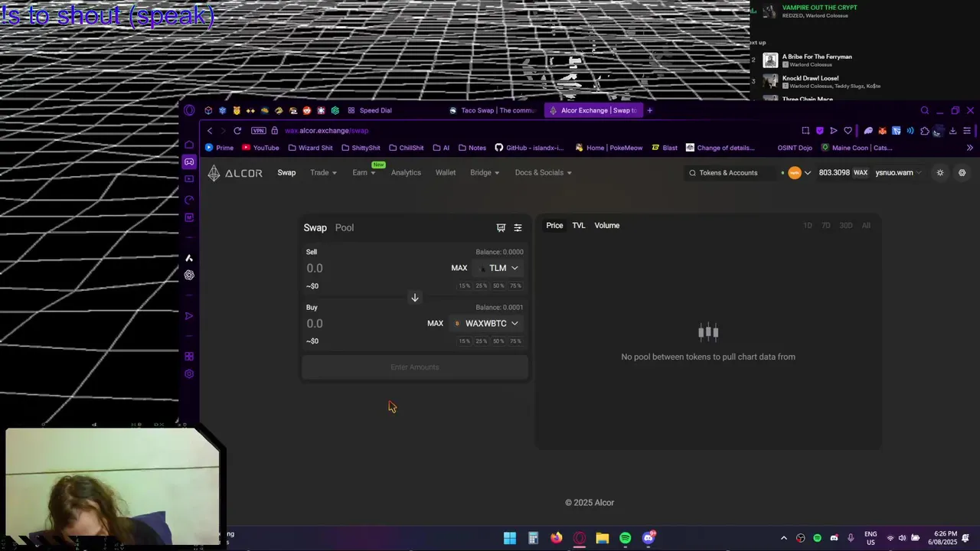Open the Speed Dial tab
The width and height of the screenshot is (980, 551).
[x=370, y=110]
